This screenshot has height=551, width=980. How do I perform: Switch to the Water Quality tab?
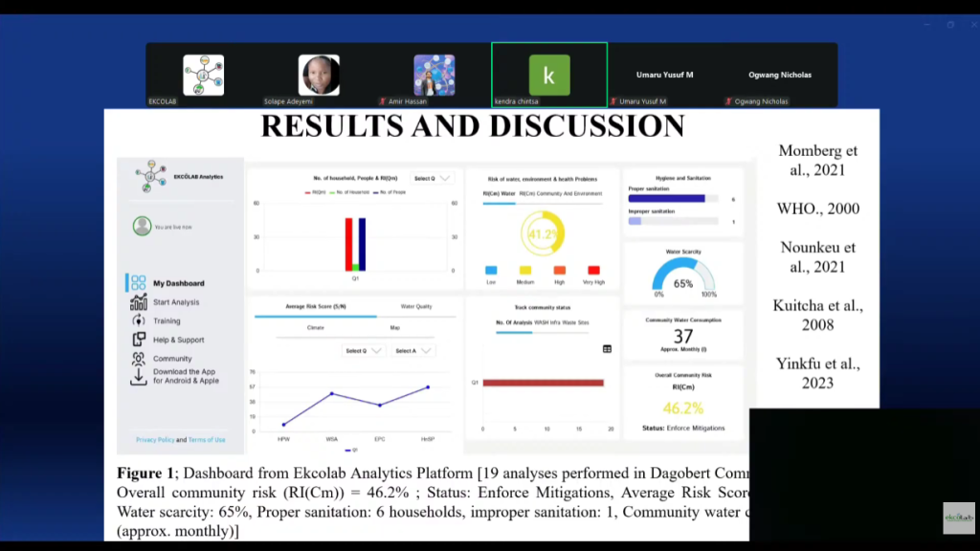(x=416, y=307)
